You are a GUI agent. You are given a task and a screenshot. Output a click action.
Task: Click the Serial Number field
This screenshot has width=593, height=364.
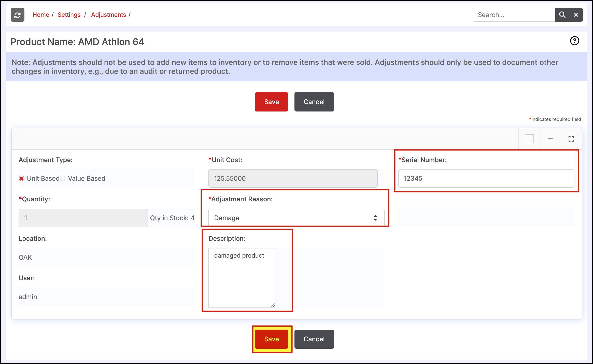[486, 178]
